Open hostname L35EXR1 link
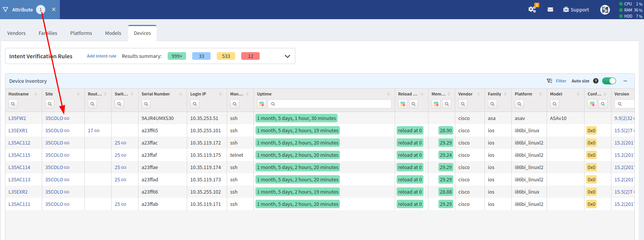This screenshot has width=644, height=240. click(18, 131)
